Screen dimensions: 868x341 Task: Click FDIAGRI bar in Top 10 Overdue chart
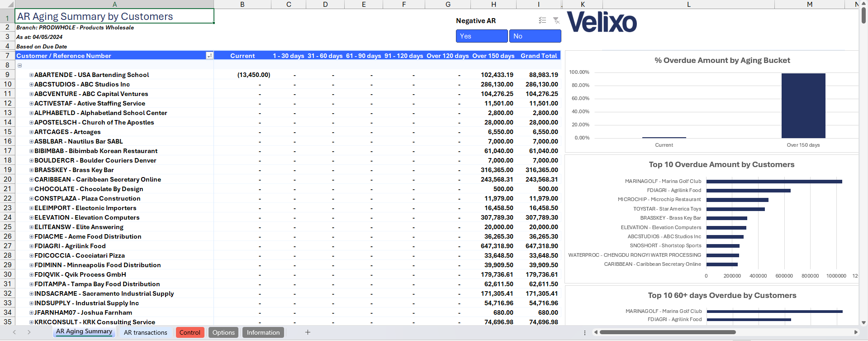pyautogui.click(x=748, y=191)
